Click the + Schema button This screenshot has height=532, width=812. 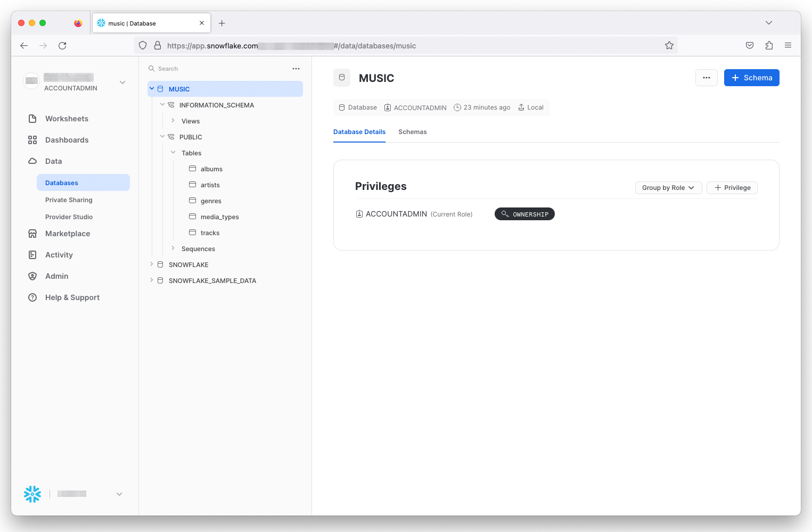click(x=751, y=78)
